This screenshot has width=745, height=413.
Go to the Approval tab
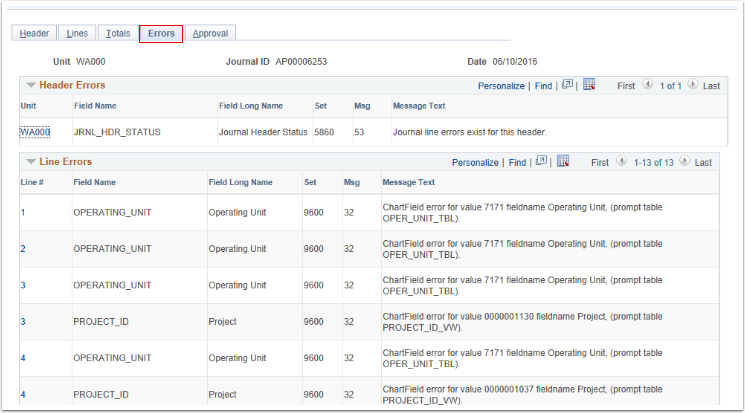click(x=210, y=33)
